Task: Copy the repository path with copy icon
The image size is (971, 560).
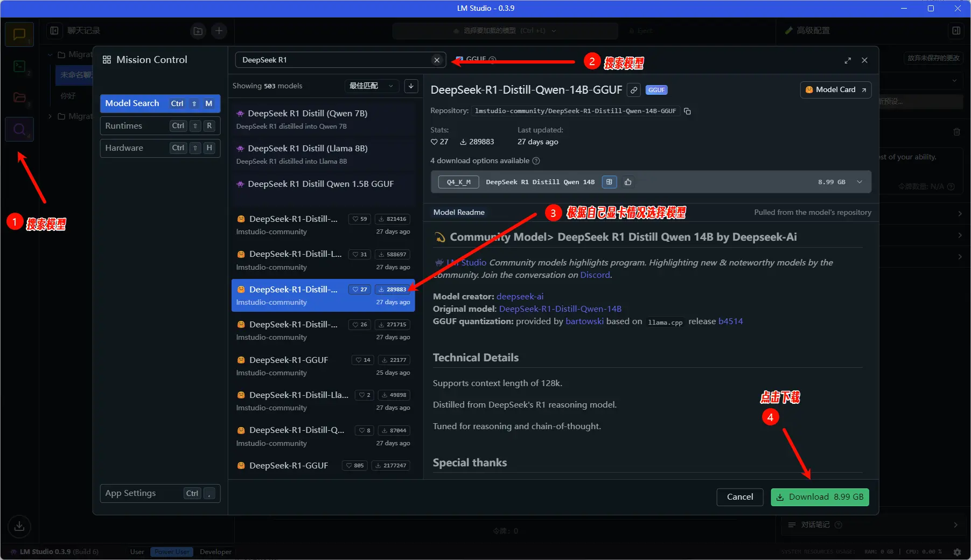Action: 687,111
